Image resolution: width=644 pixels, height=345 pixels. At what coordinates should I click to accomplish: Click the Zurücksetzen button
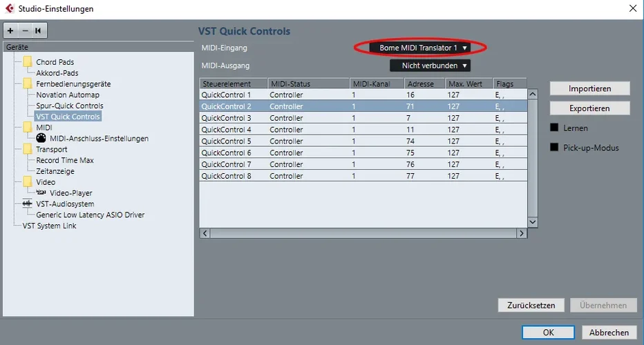pos(531,305)
